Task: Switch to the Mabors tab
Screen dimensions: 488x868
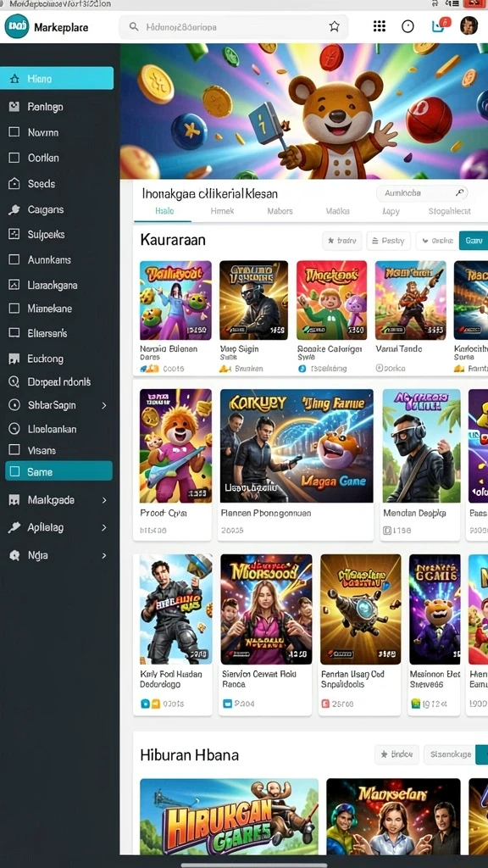Action: 280,211
